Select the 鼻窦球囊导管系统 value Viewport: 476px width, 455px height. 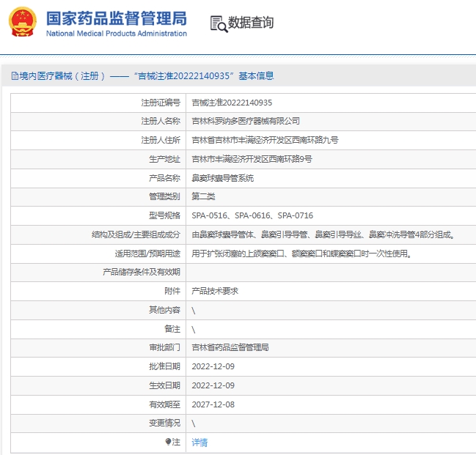(222, 178)
